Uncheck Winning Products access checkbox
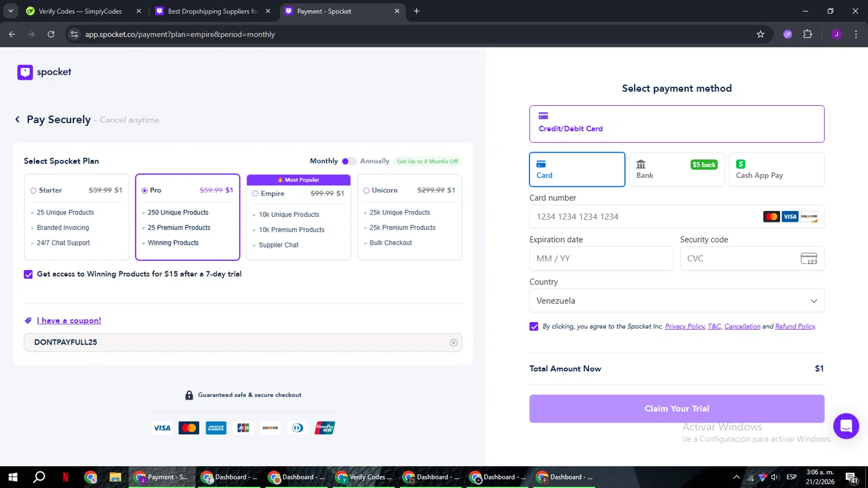The width and height of the screenshot is (868, 488). click(28, 274)
